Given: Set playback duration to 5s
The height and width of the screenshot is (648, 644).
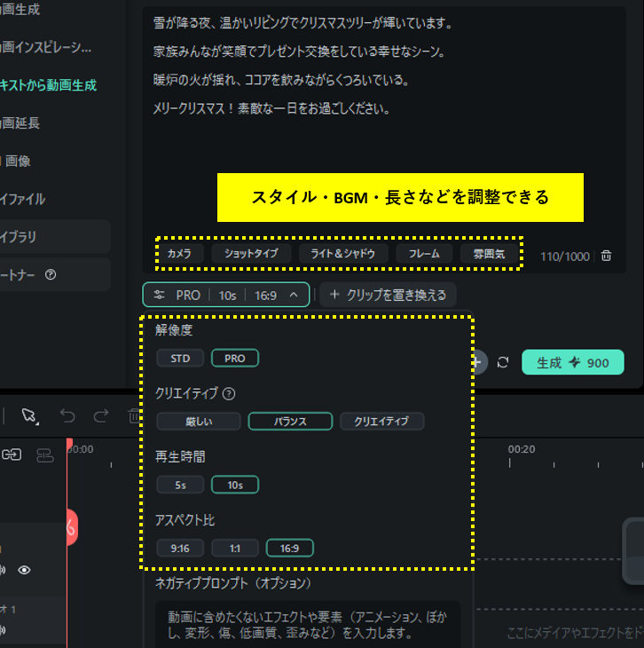Looking at the screenshot, I should (x=180, y=486).
